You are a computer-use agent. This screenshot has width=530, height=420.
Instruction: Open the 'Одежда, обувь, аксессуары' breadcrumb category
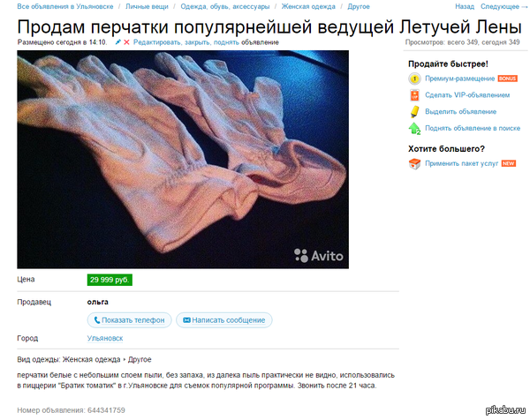[225, 6]
